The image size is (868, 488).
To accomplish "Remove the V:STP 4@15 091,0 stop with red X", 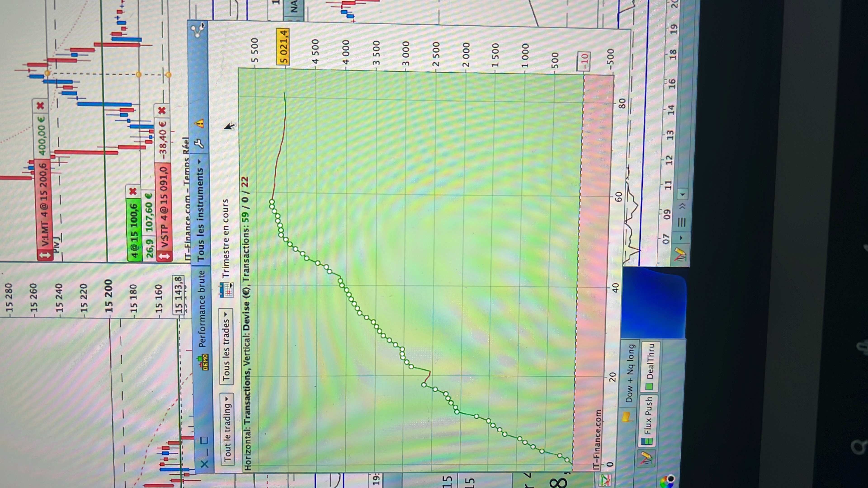I will [162, 110].
